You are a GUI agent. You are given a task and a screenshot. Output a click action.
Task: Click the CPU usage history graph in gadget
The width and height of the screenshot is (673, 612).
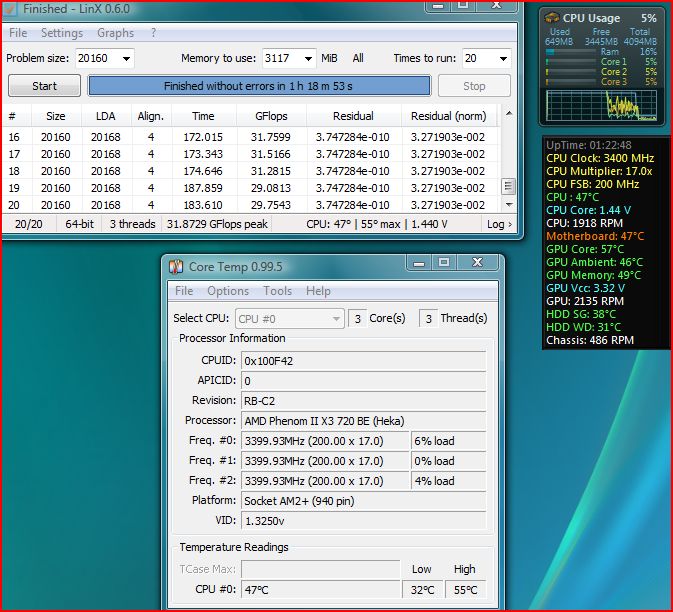click(x=601, y=105)
